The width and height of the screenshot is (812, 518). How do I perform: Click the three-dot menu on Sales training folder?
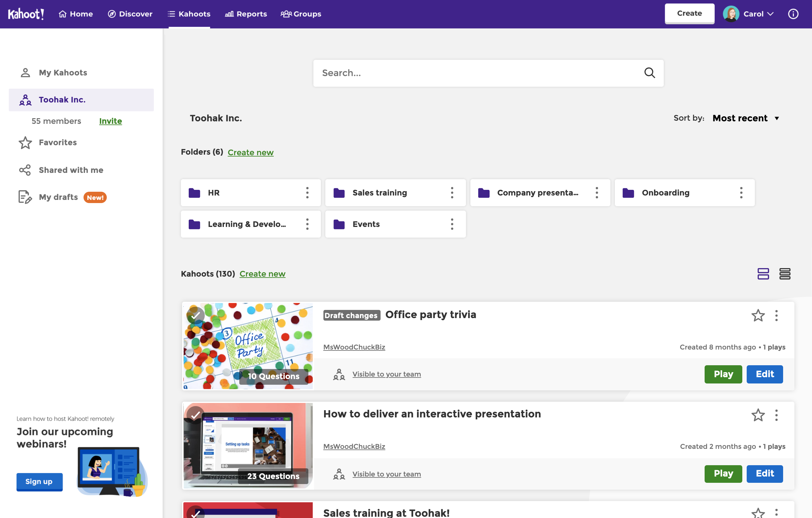(x=452, y=192)
